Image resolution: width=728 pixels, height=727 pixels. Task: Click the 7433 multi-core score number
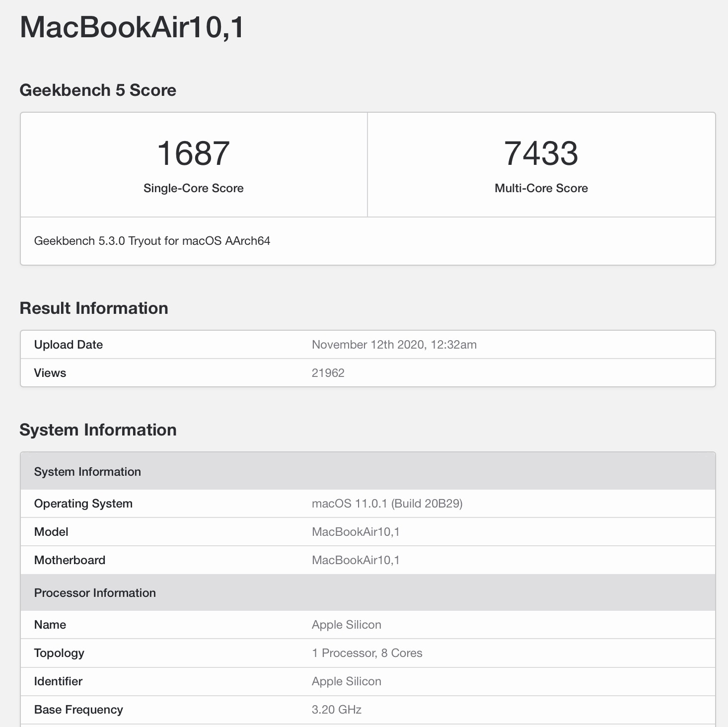pyautogui.click(x=541, y=153)
